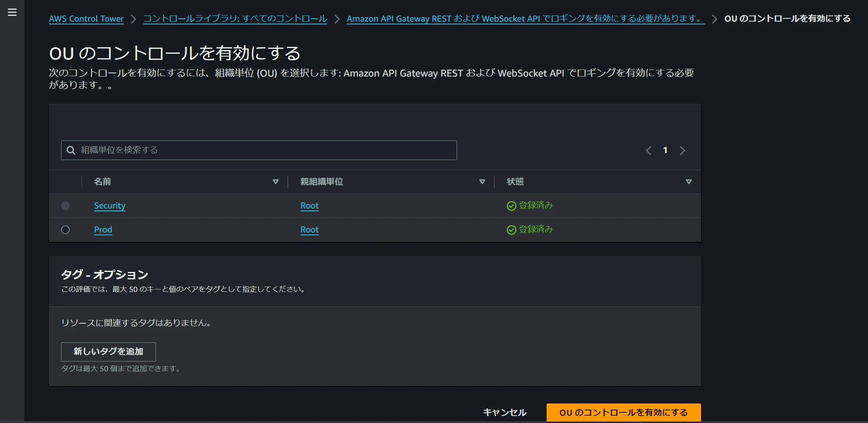868x423 pixels.
Task: Open コントロールライブラリ breadcrumb link
Action: [235, 19]
